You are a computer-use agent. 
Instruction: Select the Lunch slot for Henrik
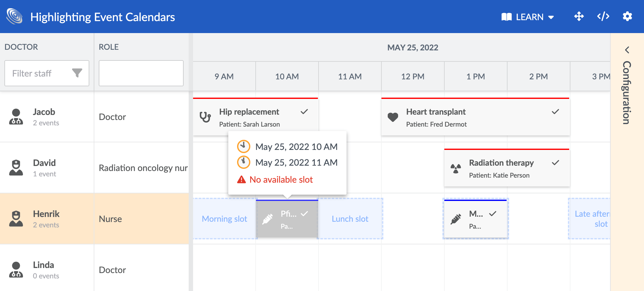[350, 219]
